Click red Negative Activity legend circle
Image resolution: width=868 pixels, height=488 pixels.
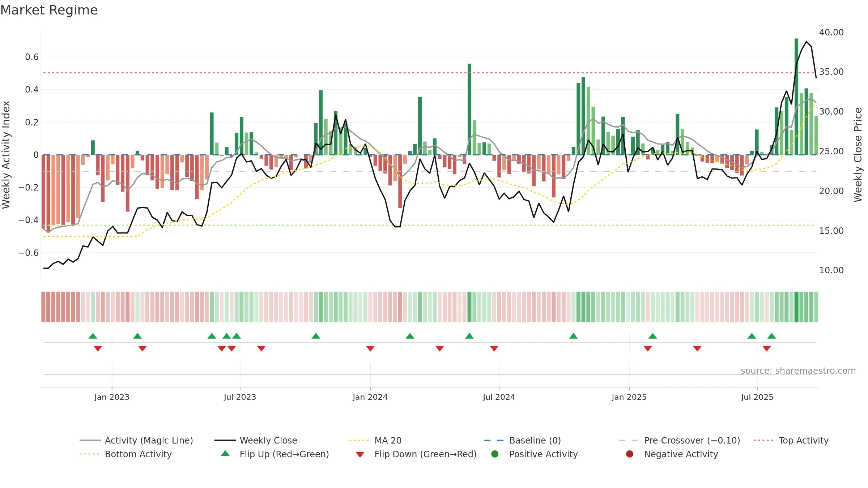point(630,454)
